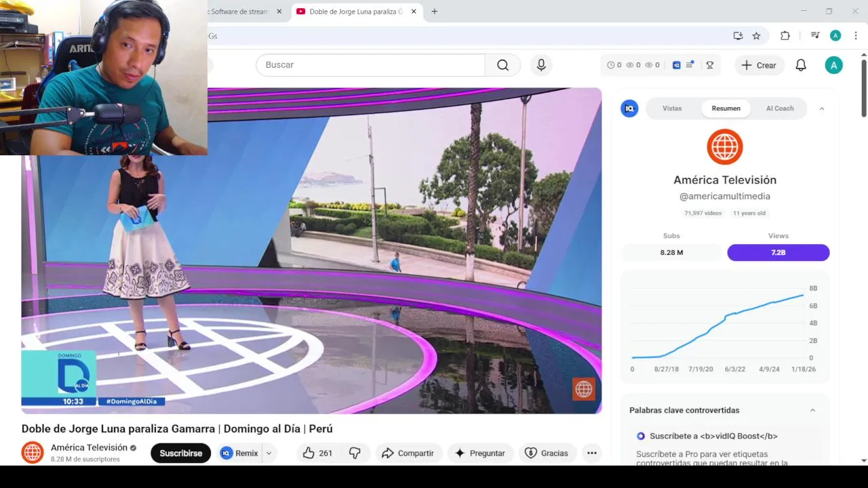
Task: Click the América TV watermark on the video
Action: coord(584,389)
